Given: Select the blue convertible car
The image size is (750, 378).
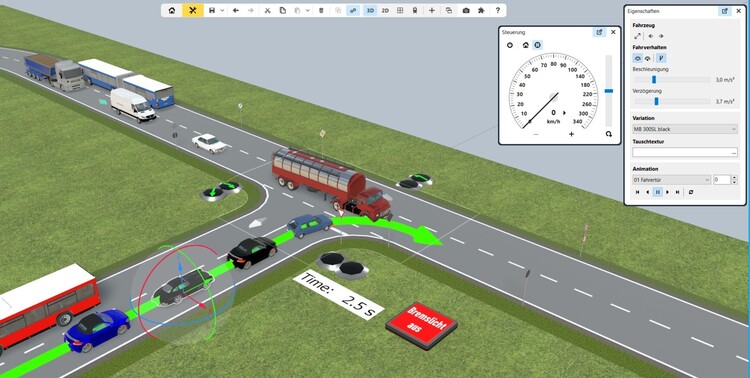Looking at the screenshot, I should pos(97,330).
